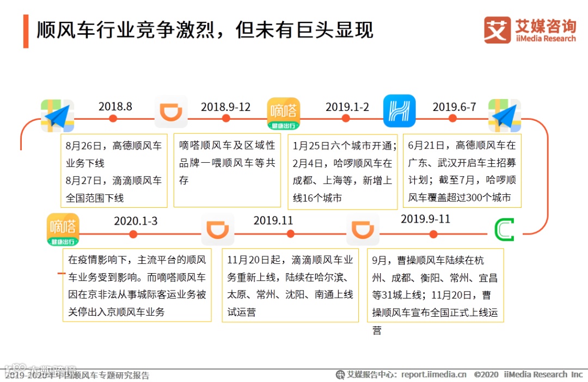Click the iiMedia Research logo
The height and width of the screenshot is (382, 588).
tap(530, 30)
